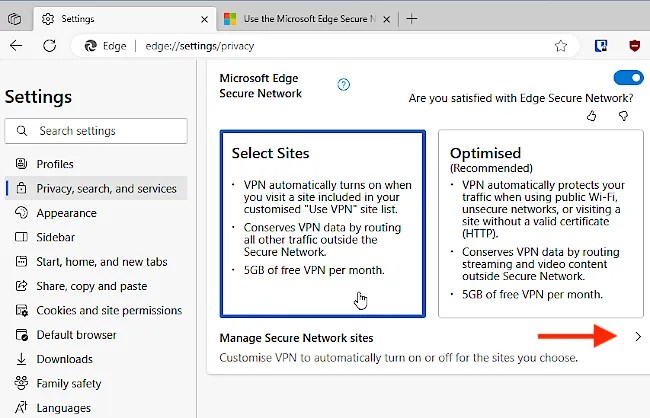Screen dimensions: 650x418
Task: Open a new tab with plus button
Action: (412, 19)
